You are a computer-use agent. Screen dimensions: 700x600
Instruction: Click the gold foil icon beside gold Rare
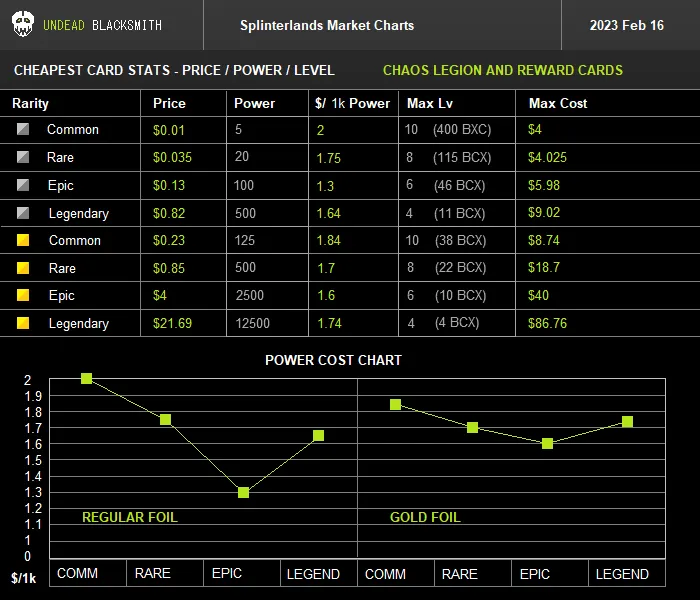point(23,268)
